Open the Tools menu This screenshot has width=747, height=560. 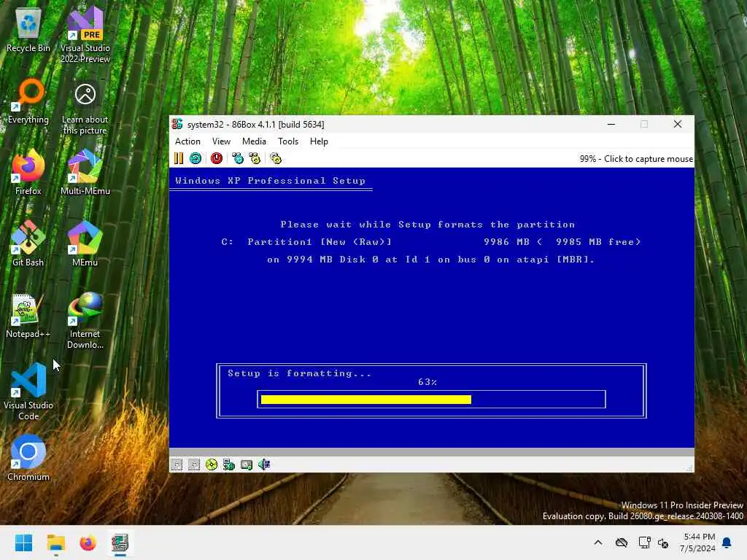pos(288,141)
